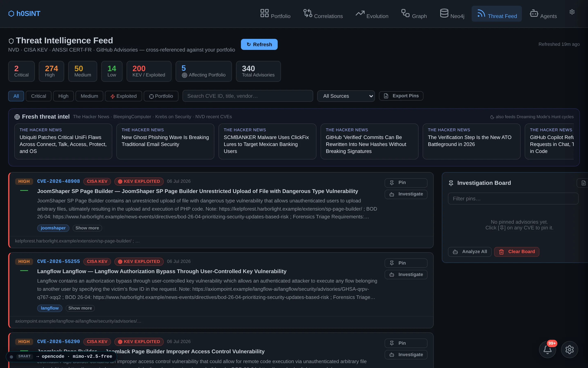
Task: Go to the Neo4j tab
Action: [x=452, y=14]
